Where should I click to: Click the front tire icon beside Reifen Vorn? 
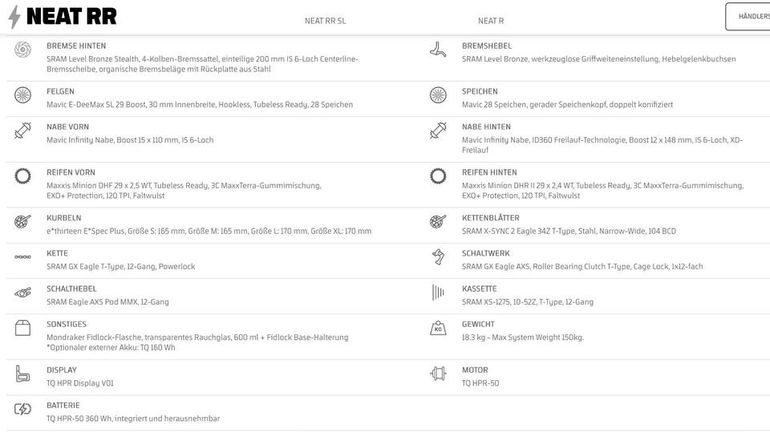[23, 176]
